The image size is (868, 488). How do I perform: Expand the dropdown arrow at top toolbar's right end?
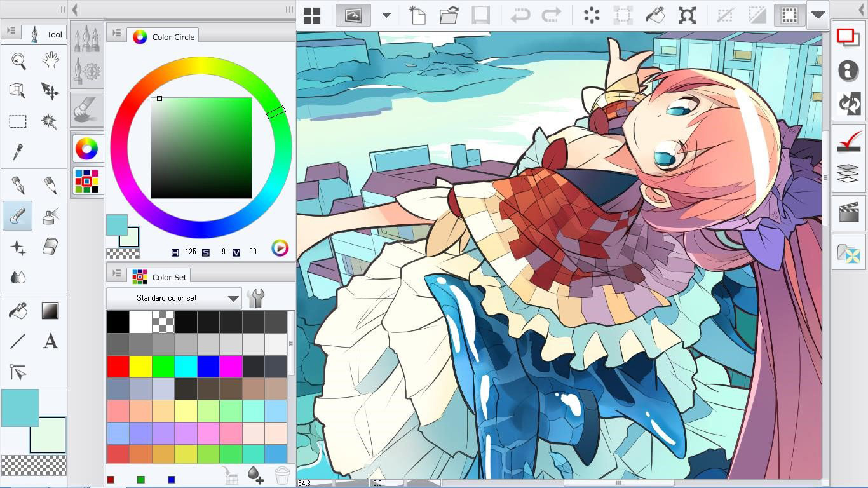coord(819,14)
